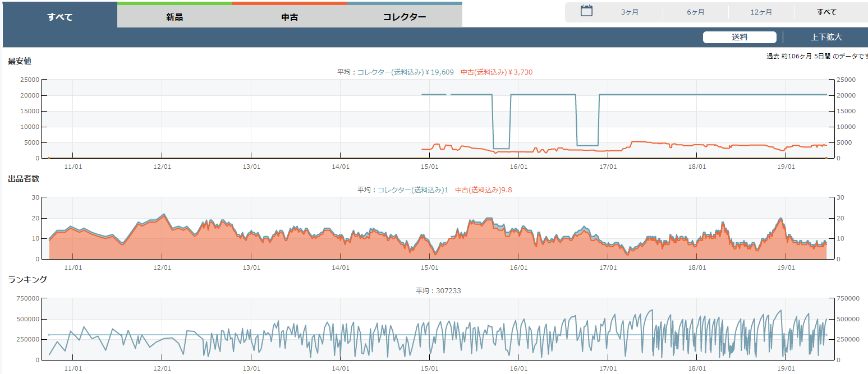Screen dimensions: 868x374
Task: Set period to 6ヶ月
Action: click(696, 12)
